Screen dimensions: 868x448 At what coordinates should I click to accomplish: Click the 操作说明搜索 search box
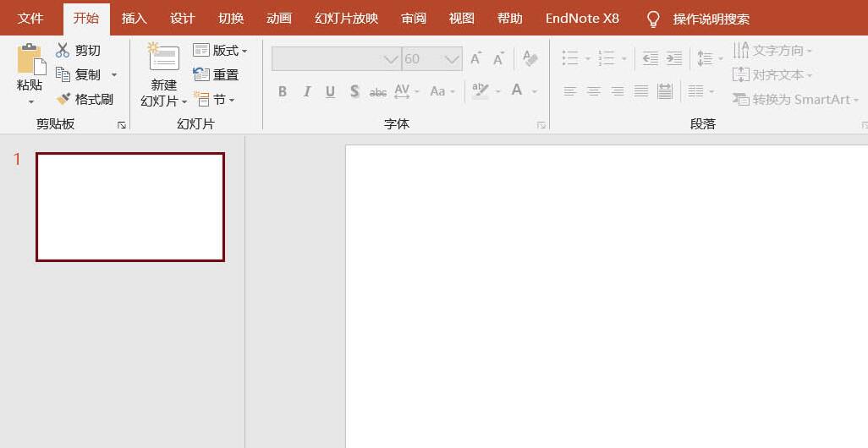pyautogui.click(x=711, y=19)
